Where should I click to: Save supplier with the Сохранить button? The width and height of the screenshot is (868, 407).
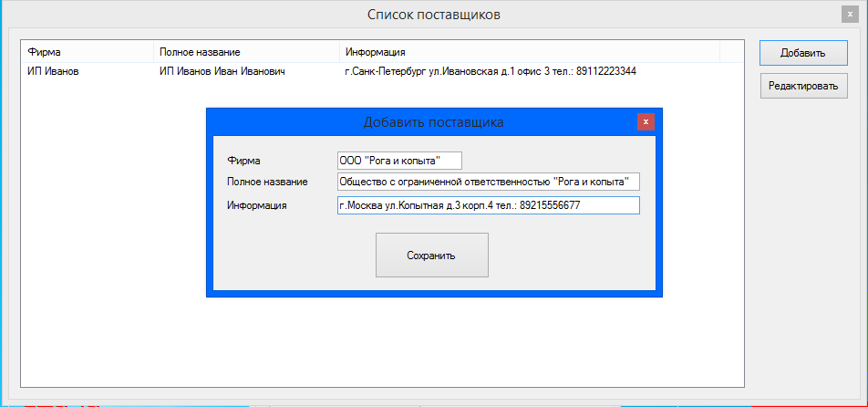[x=432, y=256]
